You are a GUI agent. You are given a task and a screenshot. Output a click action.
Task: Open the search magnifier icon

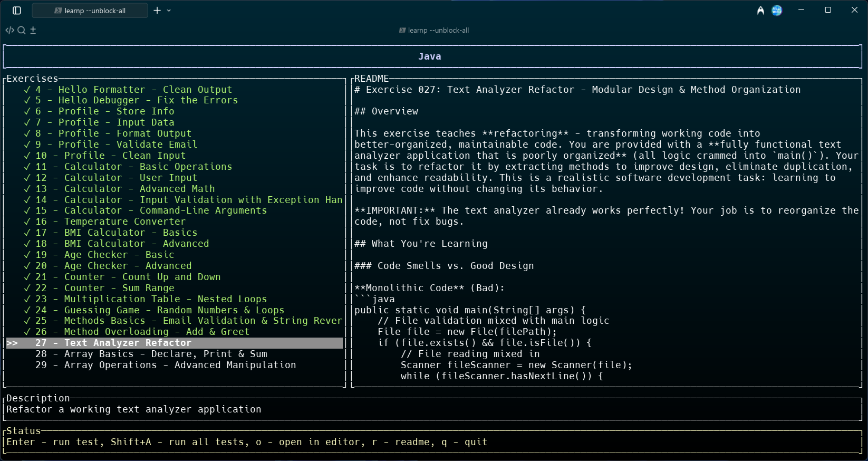(x=21, y=30)
